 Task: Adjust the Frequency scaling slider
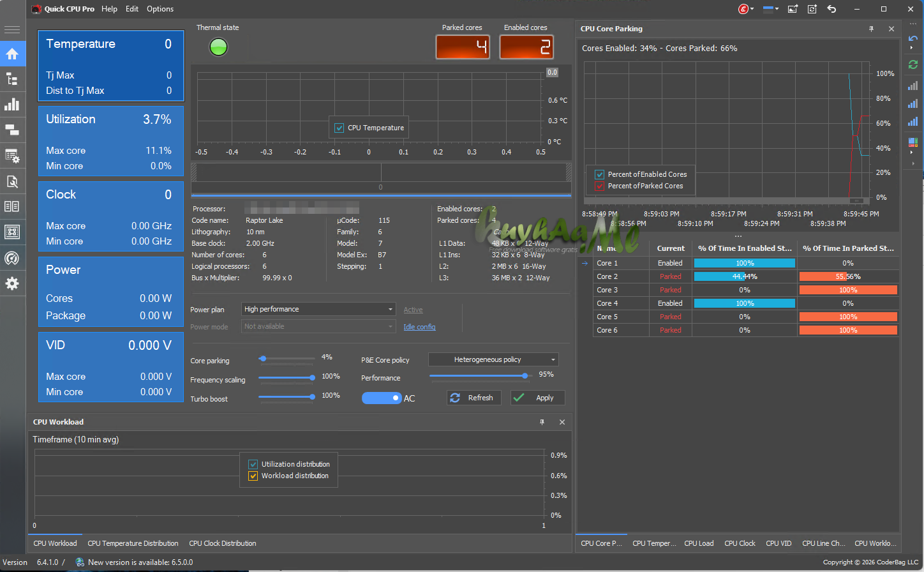tap(287, 378)
